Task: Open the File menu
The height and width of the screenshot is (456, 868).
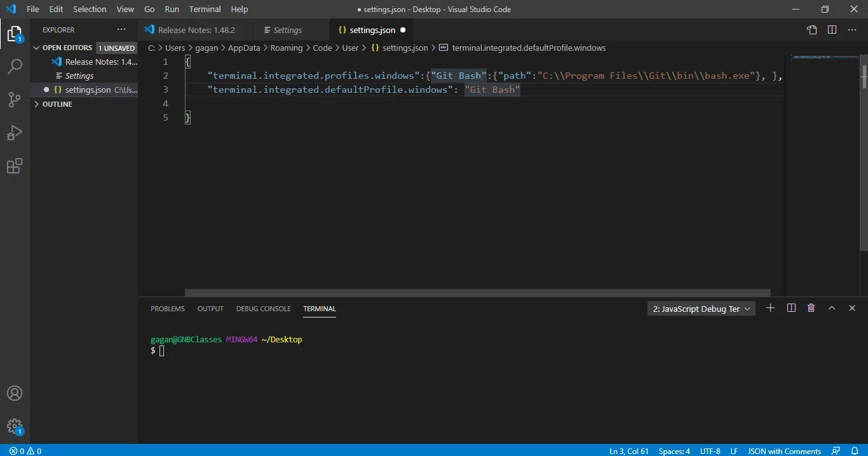Action: click(x=33, y=9)
